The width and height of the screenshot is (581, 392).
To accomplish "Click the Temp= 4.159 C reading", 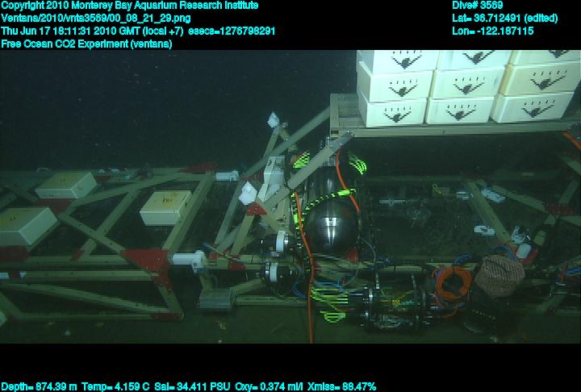I will pos(116,386).
